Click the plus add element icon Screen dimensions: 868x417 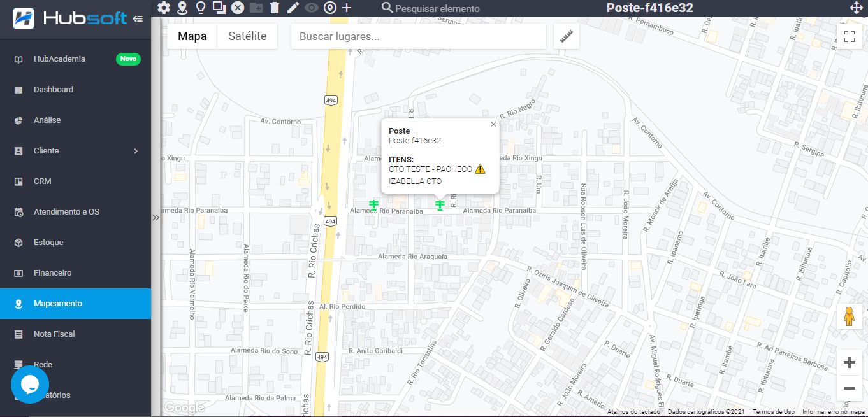[x=347, y=8]
